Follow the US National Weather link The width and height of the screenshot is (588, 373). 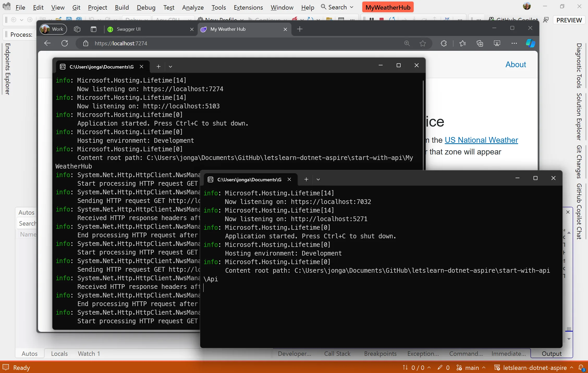[481, 140]
